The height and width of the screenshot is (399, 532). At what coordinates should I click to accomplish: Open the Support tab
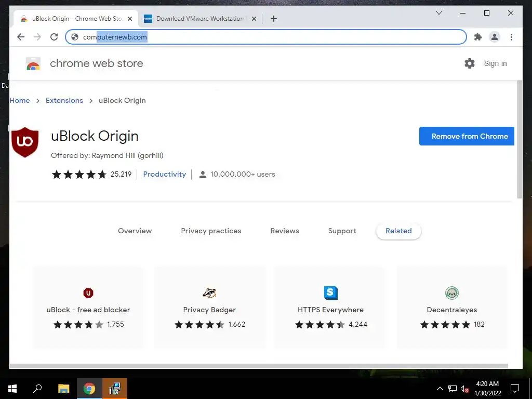pos(342,231)
